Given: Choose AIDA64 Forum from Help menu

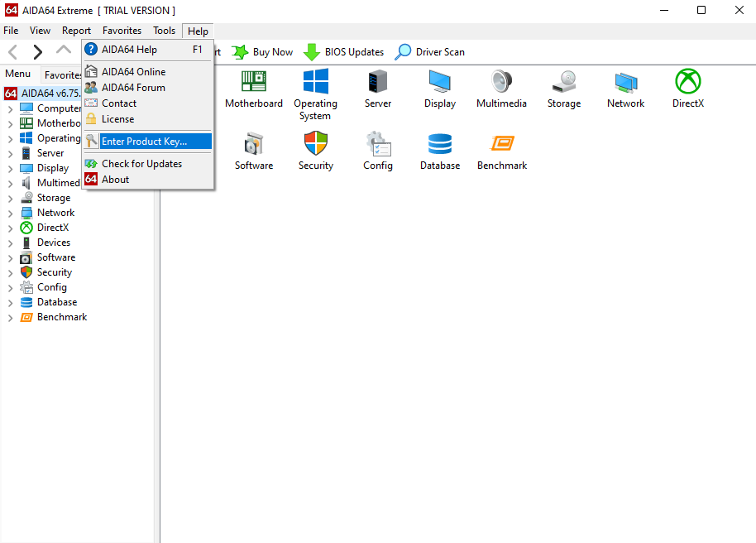Looking at the screenshot, I should [x=147, y=88].
